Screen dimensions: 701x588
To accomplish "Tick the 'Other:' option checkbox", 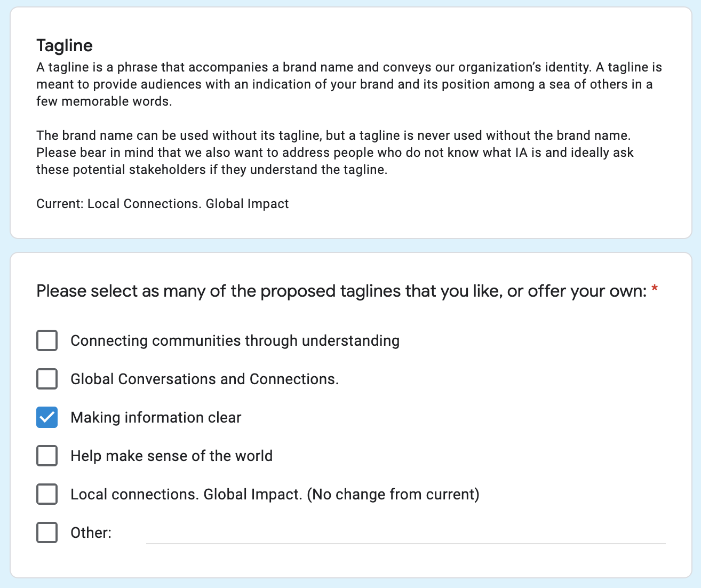I will 47,533.
